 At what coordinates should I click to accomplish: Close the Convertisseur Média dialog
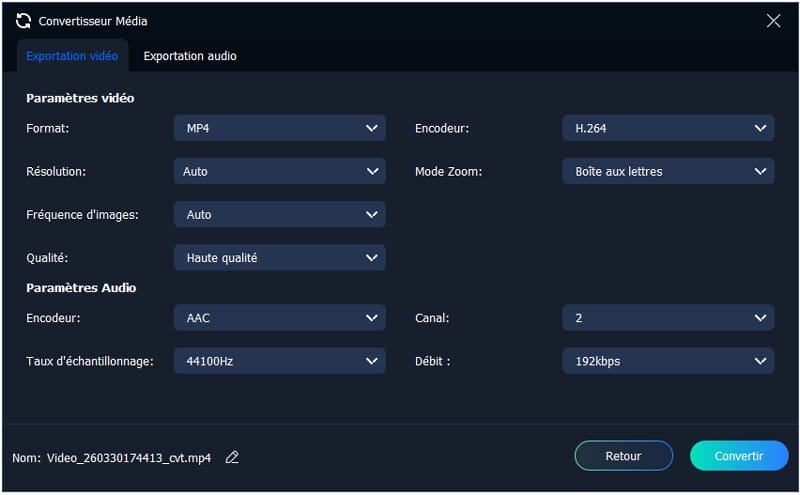[773, 20]
